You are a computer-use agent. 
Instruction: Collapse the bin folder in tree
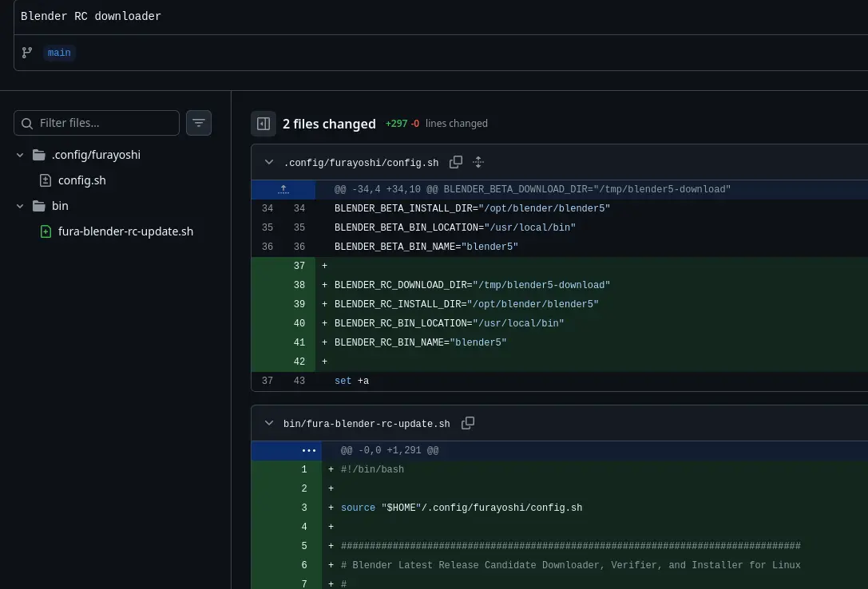pos(20,206)
